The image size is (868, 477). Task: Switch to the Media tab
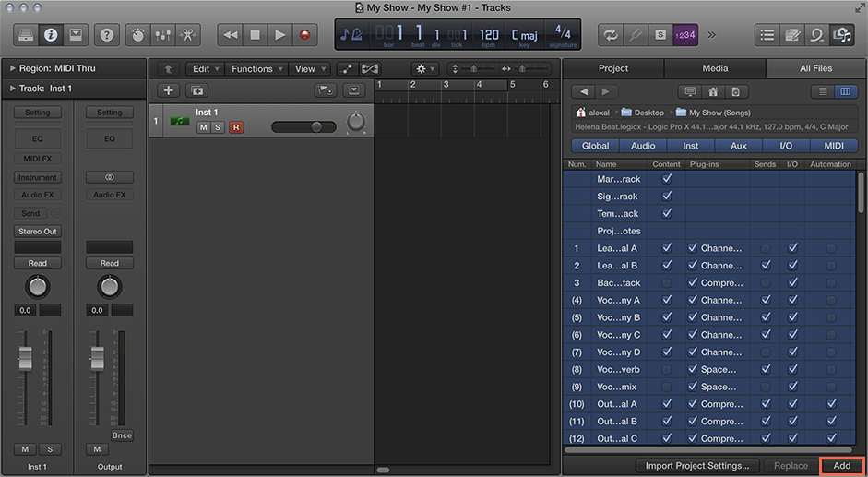pyautogui.click(x=715, y=68)
